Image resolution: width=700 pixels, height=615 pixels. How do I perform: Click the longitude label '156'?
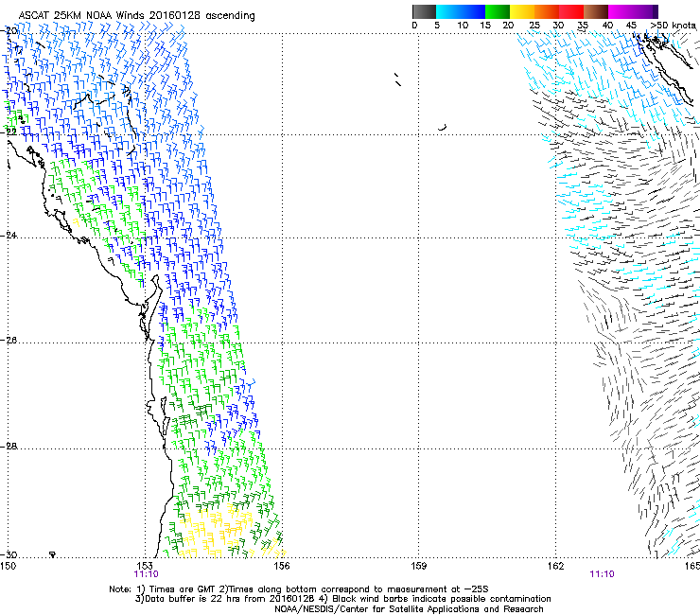282,566
